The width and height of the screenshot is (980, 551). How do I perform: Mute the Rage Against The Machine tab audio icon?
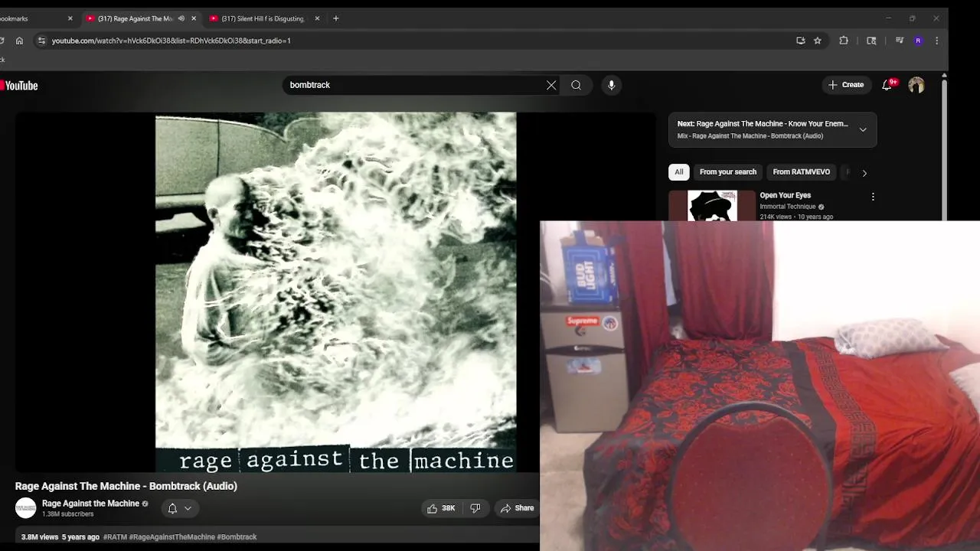pyautogui.click(x=181, y=18)
